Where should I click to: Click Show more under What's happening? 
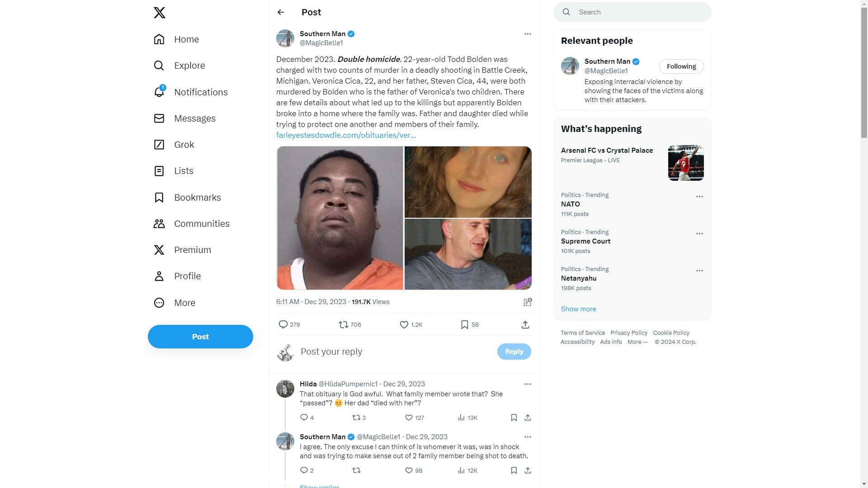pos(578,309)
